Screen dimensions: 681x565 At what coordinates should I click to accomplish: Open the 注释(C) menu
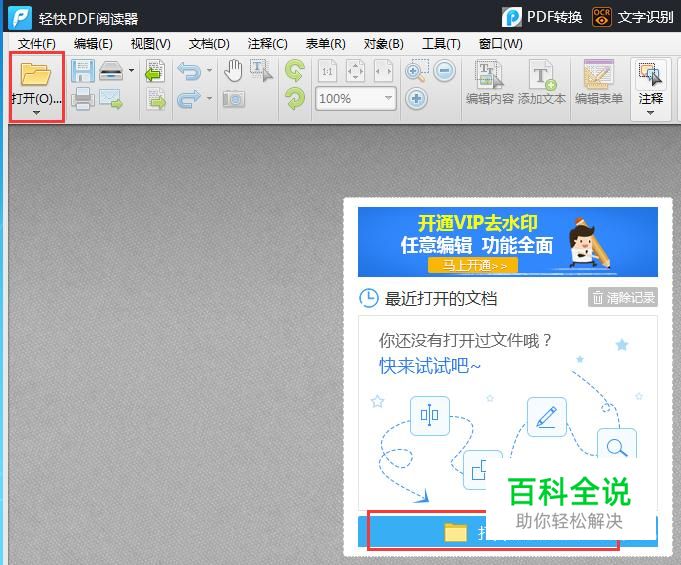[267, 44]
